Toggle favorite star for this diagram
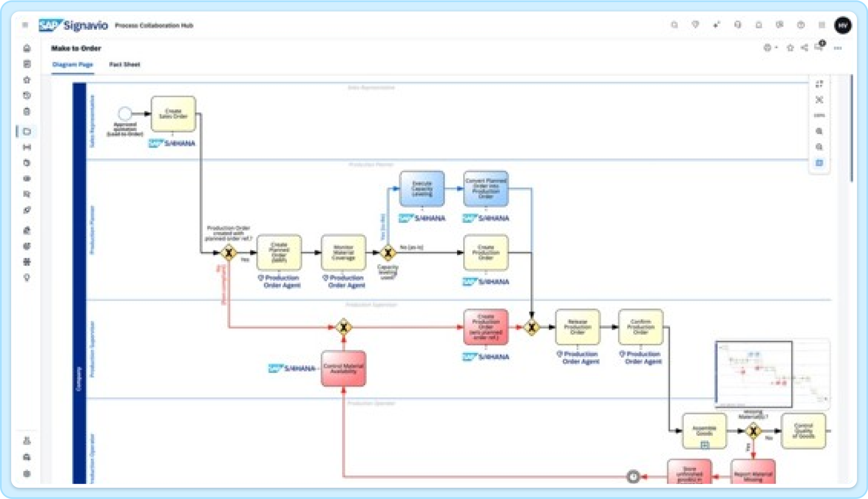 click(x=790, y=48)
